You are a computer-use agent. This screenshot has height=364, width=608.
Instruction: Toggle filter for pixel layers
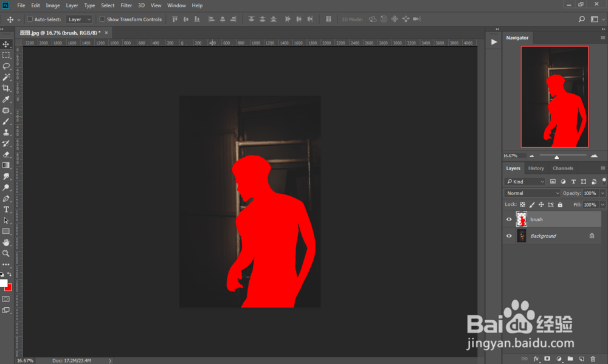pos(553,182)
